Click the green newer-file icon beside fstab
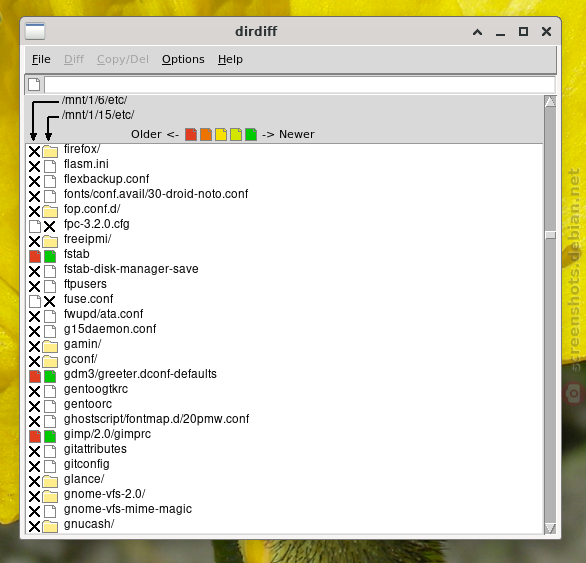586x563 pixels. tap(50, 256)
